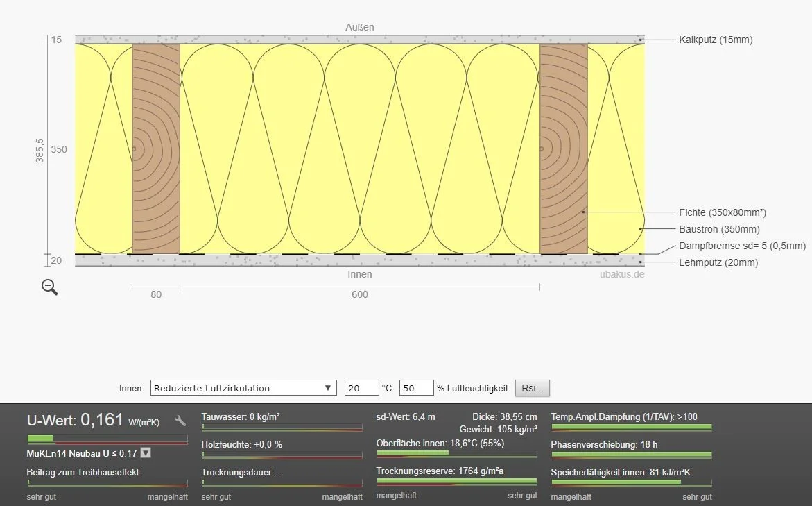Image resolution: width=812 pixels, height=506 pixels.
Task: Click Holzfeuchte: +0,0 % result
Action: click(242, 444)
